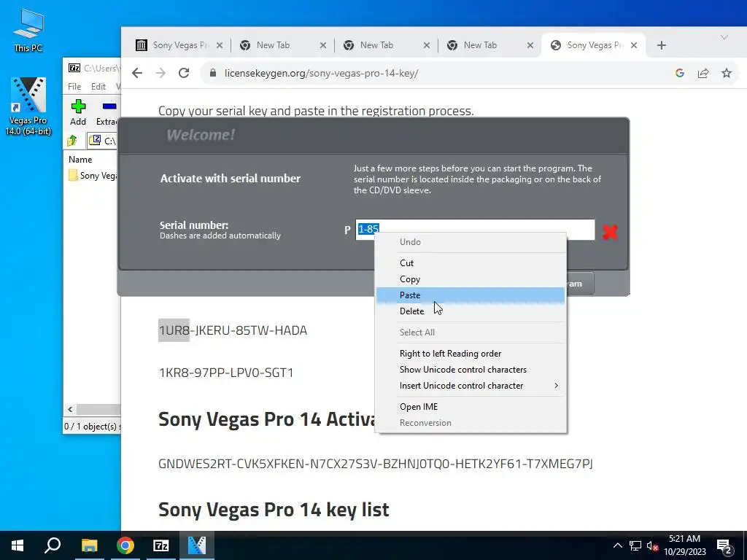Open the taskbar clock and date
747x560 pixels.
pyautogui.click(x=684, y=545)
